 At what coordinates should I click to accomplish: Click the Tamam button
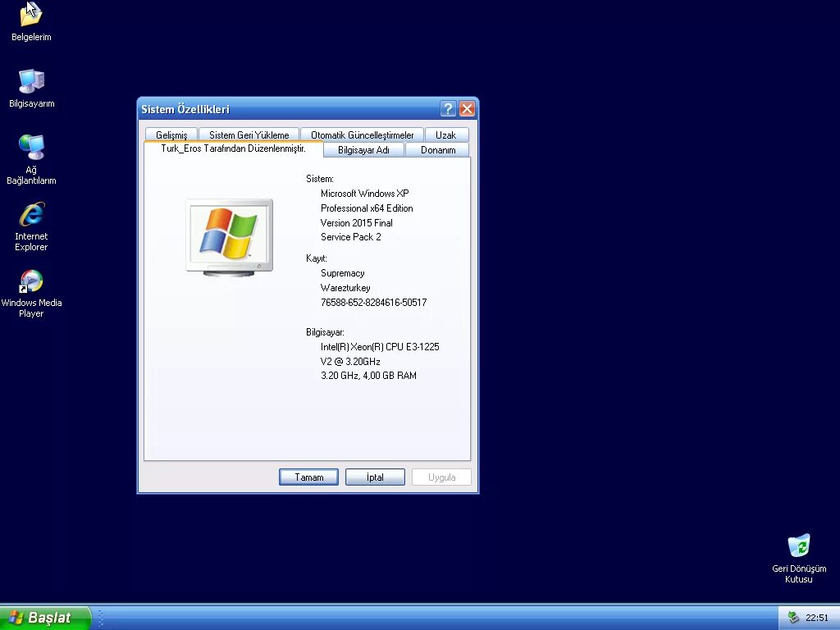point(308,477)
